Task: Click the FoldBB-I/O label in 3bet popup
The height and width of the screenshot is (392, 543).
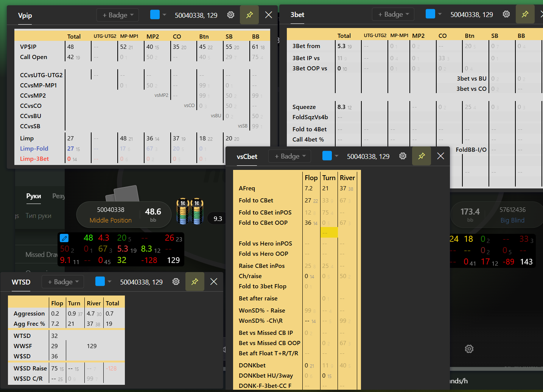Action: (471, 150)
